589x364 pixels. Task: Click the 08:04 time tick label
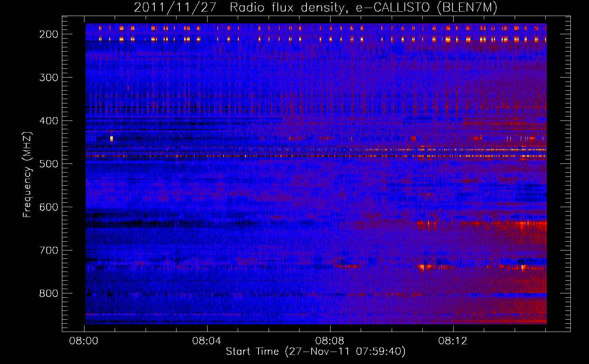click(x=207, y=341)
